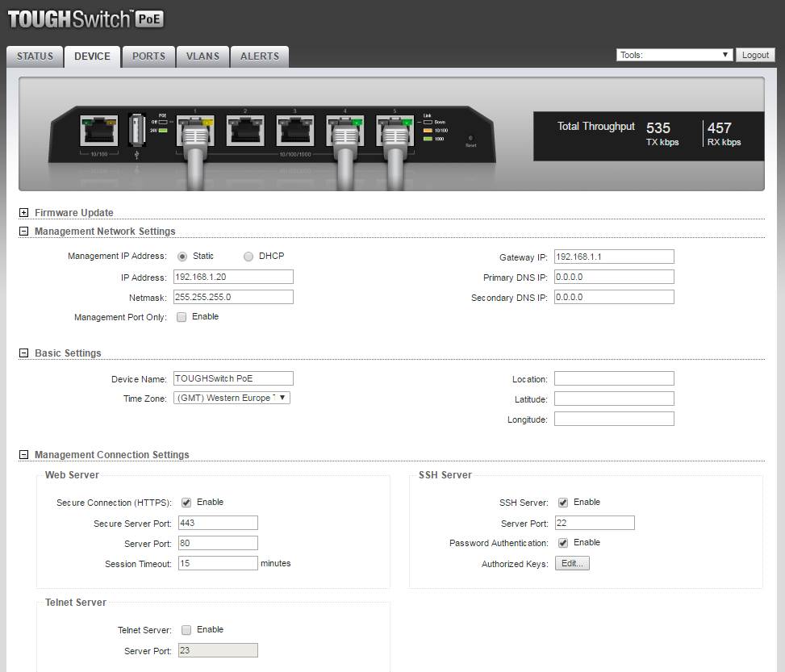Open the VLANS tab
Image resolution: width=785 pixels, height=672 pixels.
203,56
